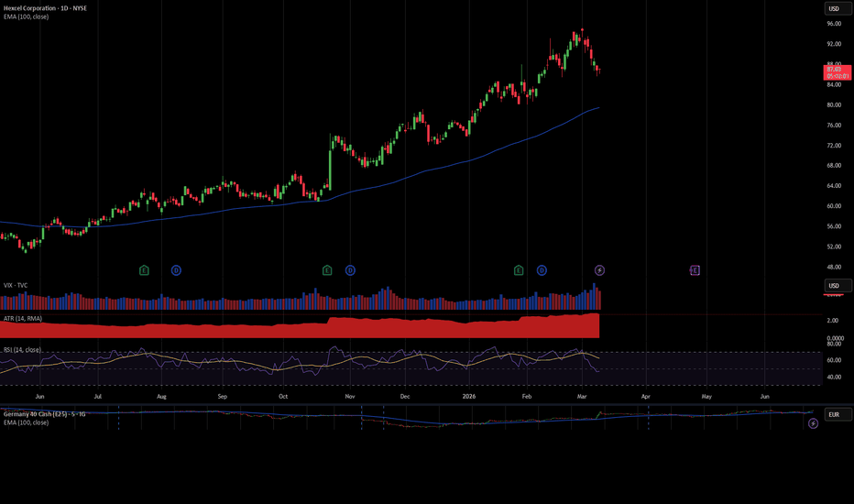
Task: Click the Sep label on the time axis
Action: pyautogui.click(x=223, y=397)
